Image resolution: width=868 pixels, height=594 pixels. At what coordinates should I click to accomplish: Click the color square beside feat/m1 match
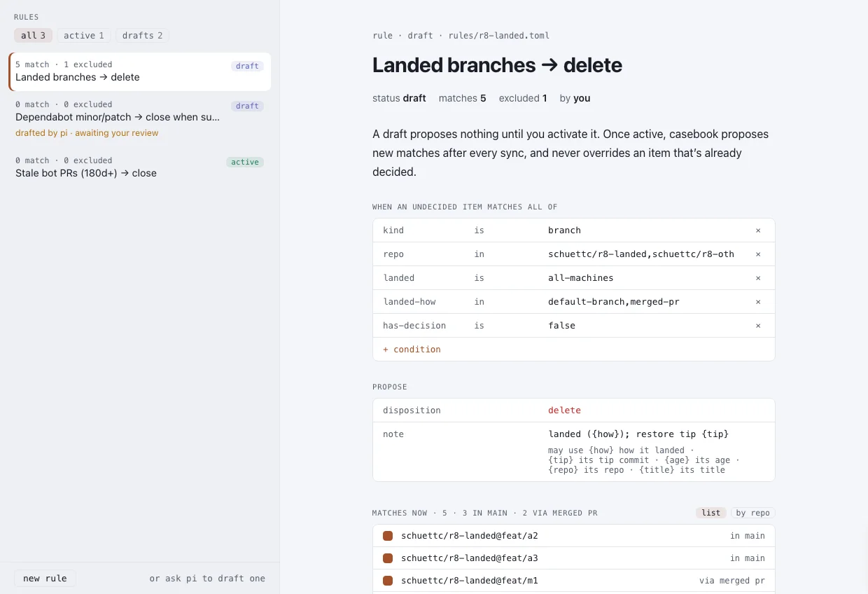pyautogui.click(x=388, y=581)
